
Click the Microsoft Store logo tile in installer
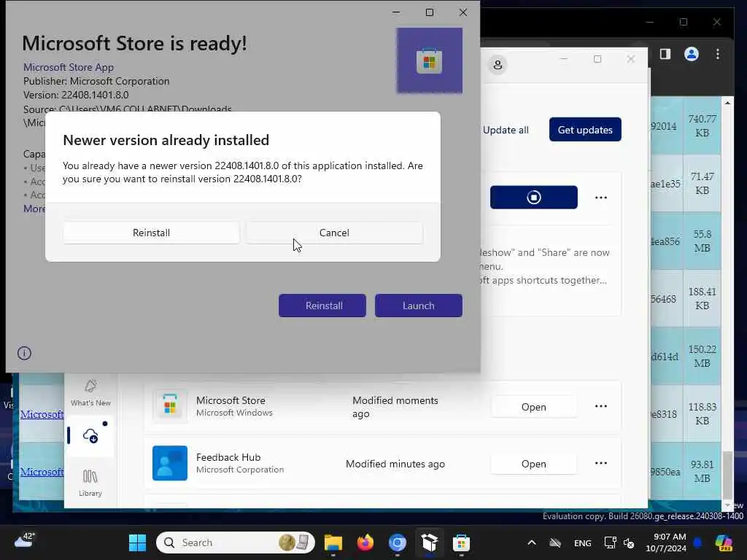[429, 61]
